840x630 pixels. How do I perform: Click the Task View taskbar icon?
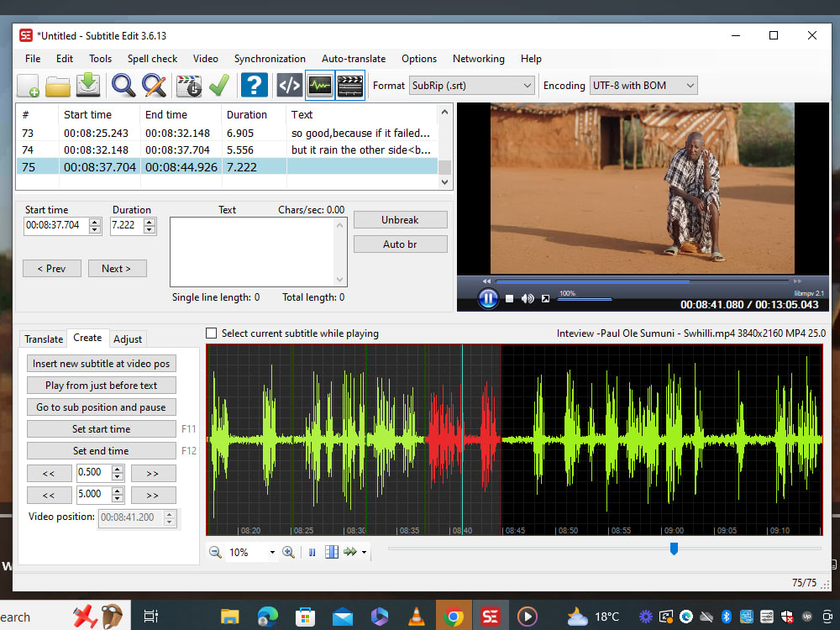coord(151,617)
